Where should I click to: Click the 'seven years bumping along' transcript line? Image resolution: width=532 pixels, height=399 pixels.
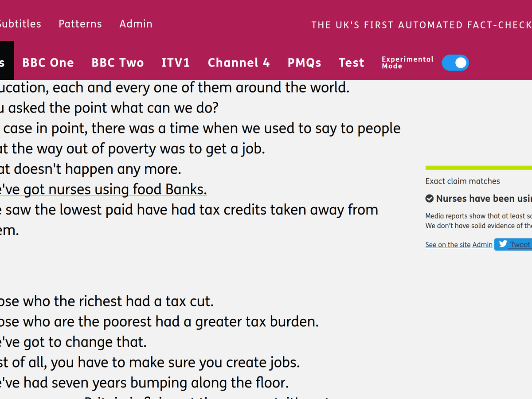(x=144, y=382)
